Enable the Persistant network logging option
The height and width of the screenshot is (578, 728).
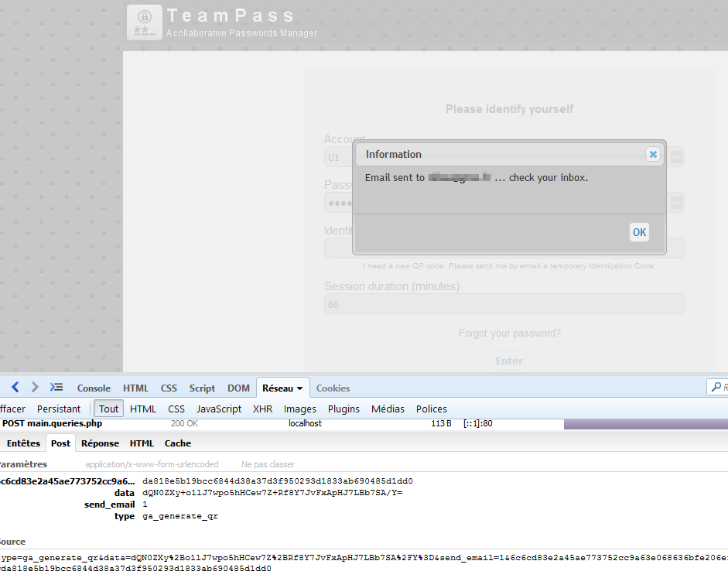click(58, 408)
